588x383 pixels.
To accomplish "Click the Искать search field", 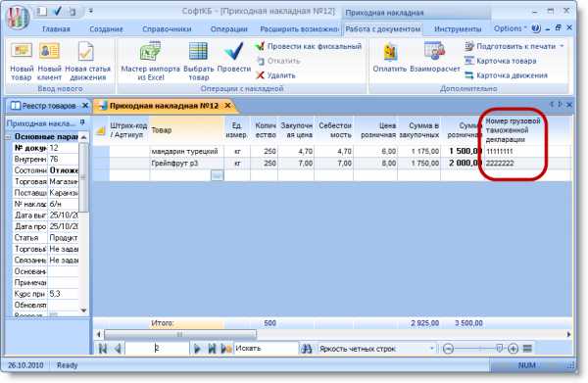I will coord(266,349).
